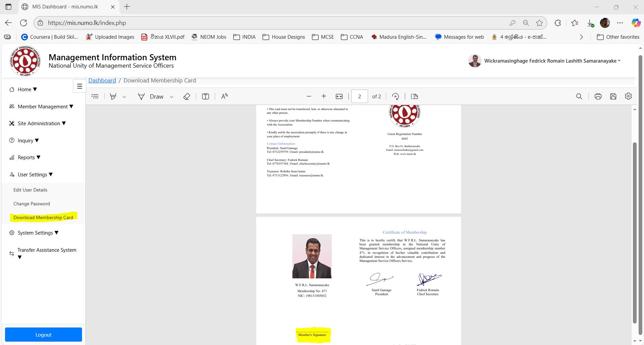Image resolution: width=644 pixels, height=345 pixels.
Task: Open PDF viewer settings gear
Action: [628, 96]
